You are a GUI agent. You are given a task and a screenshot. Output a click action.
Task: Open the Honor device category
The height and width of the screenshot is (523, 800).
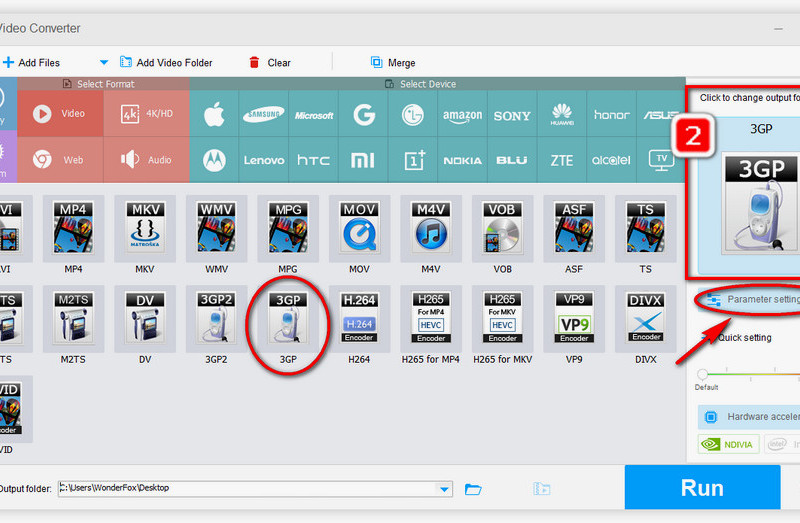coord(611,114)
